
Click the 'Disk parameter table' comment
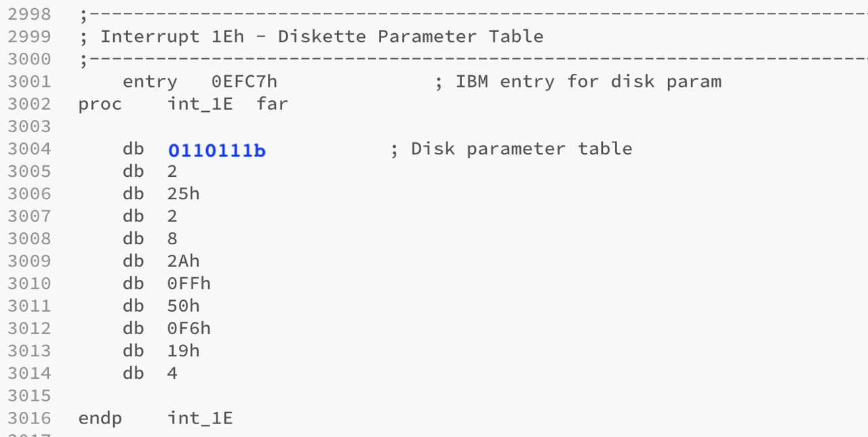(521, 149)
